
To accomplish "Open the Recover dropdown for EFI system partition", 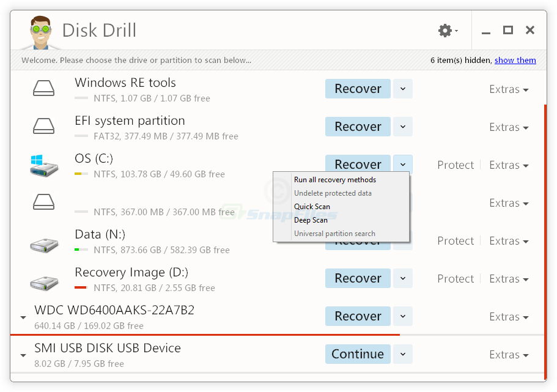I will pyautogui.click(x=402, y=127).
